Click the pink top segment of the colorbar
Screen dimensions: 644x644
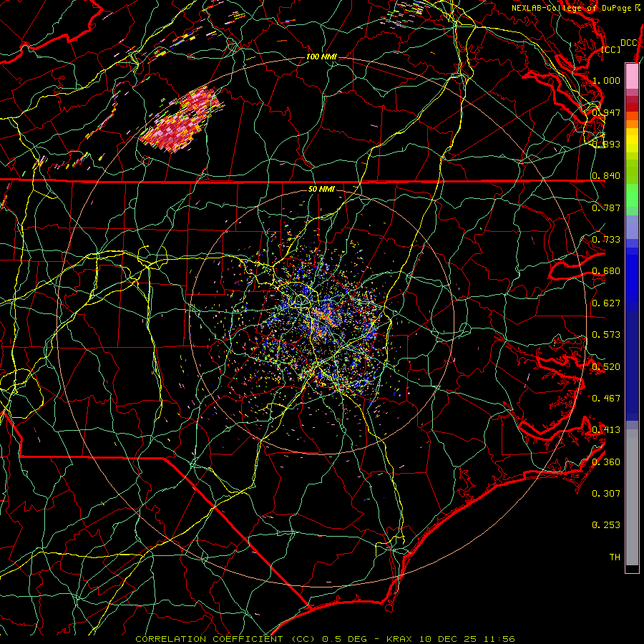632,76
